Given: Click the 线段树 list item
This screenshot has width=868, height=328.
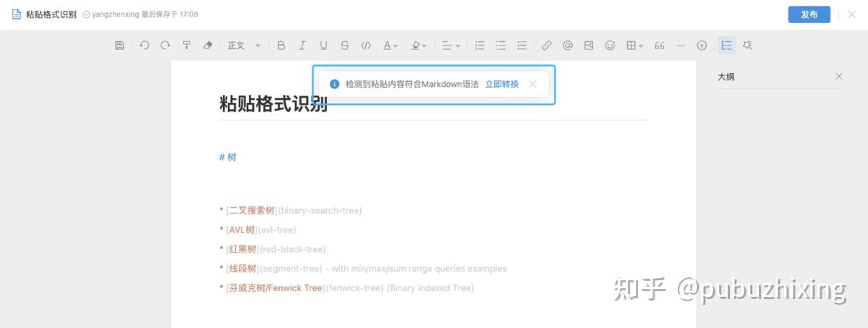Looking at the screenshot, I should 363,269.
